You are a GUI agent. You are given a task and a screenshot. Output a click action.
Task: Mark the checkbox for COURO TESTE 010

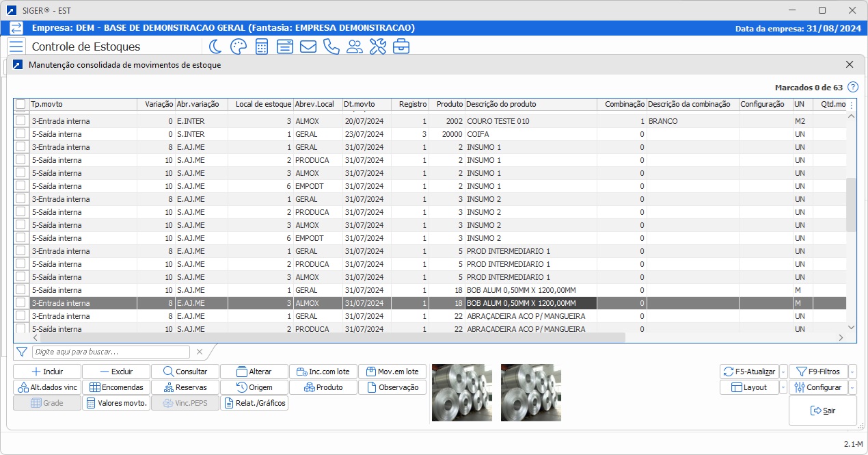pyautogui.click(x=21, y=121)
